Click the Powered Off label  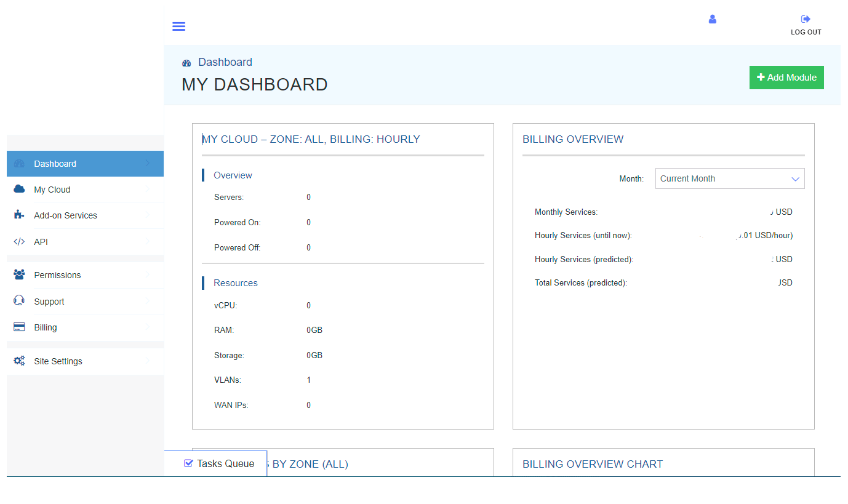click(238, 248)
